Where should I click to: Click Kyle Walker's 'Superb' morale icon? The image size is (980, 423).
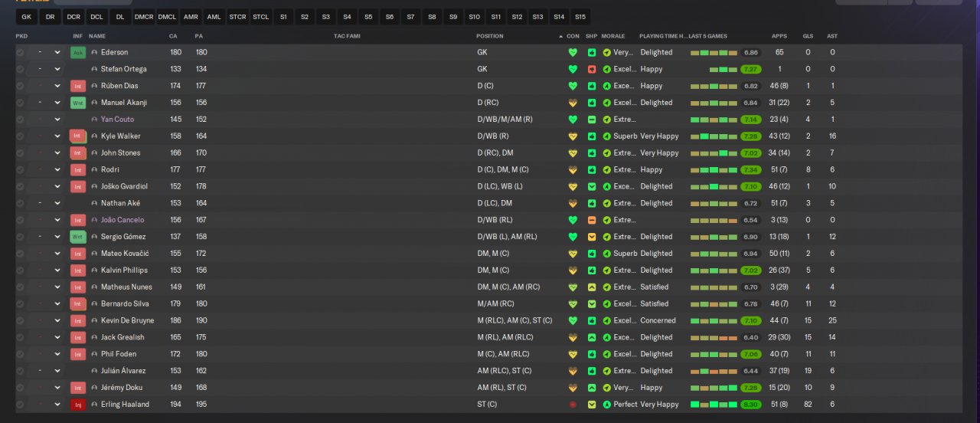point(607,136)
